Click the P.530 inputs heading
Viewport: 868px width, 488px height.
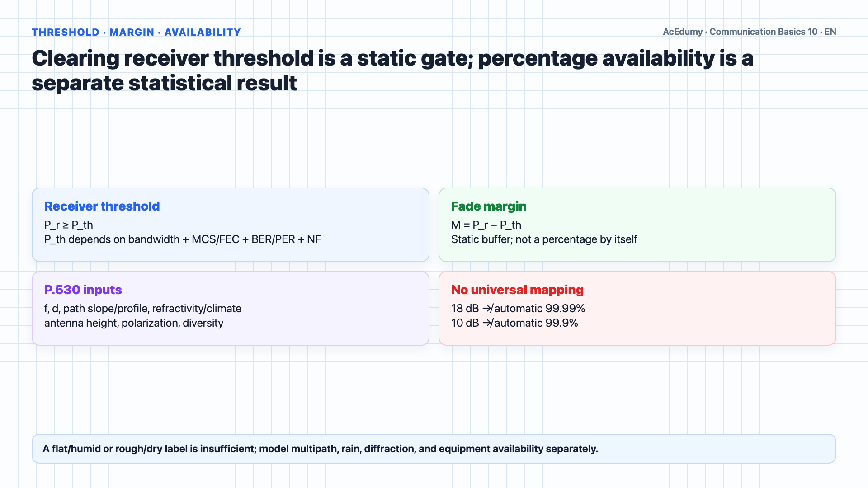(x=83, y=290)
